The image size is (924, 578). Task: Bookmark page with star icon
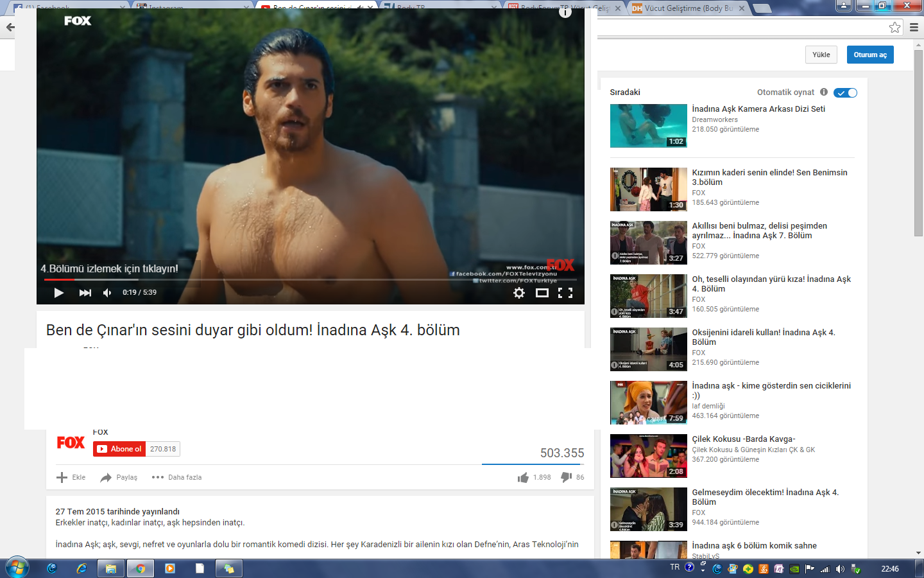point(894,27)
